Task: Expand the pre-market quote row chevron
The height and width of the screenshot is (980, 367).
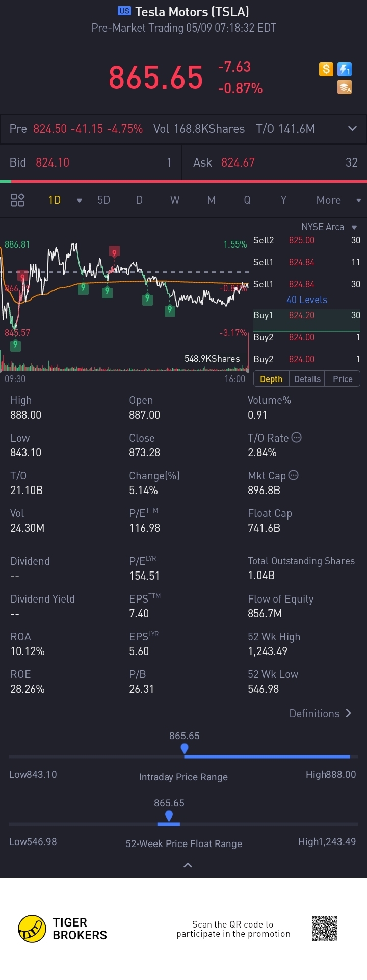Action: [x=352, y=129]
